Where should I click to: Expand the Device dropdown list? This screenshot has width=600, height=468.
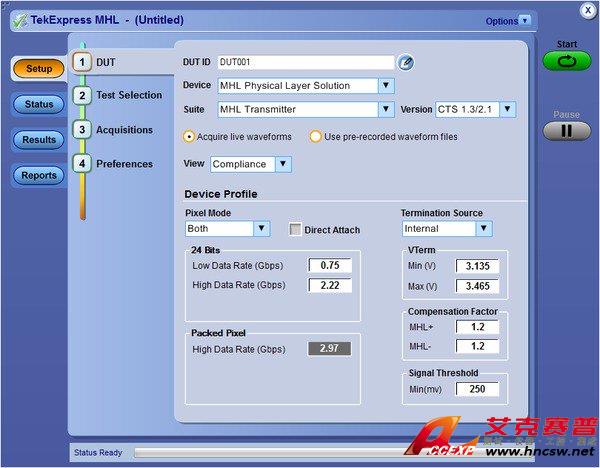point(386,86)
